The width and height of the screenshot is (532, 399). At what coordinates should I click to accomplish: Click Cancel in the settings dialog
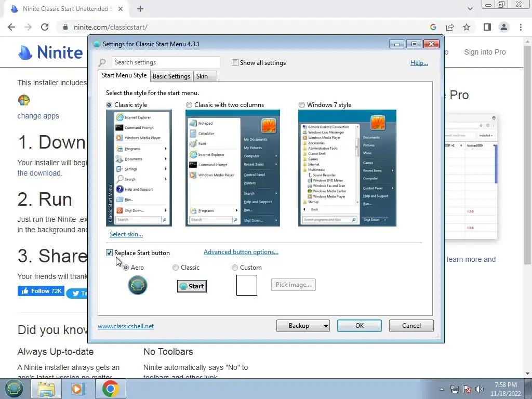[x=411, y=326]
